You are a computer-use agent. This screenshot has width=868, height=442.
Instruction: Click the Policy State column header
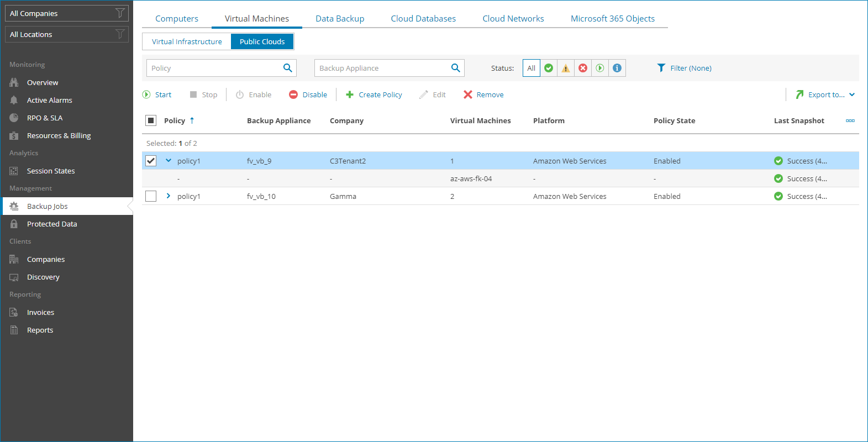(674, 120)
